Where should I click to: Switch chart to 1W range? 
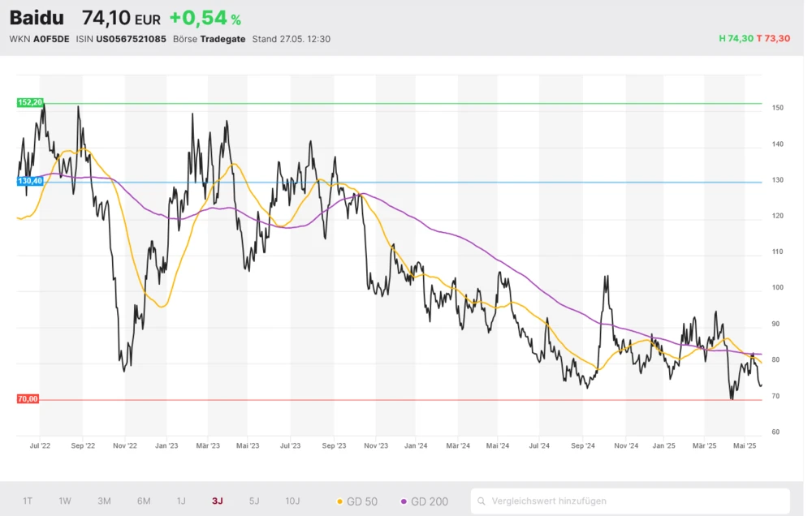[x=65, y=501]
